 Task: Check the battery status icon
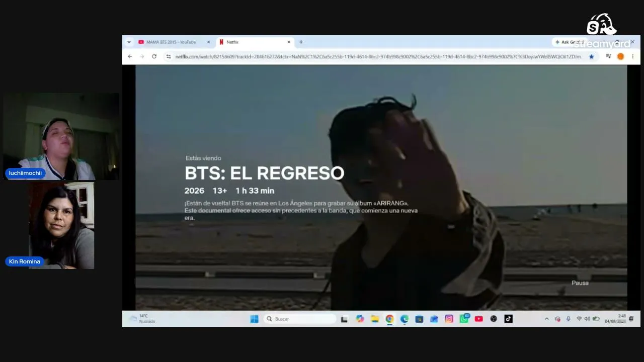point(596,319)
